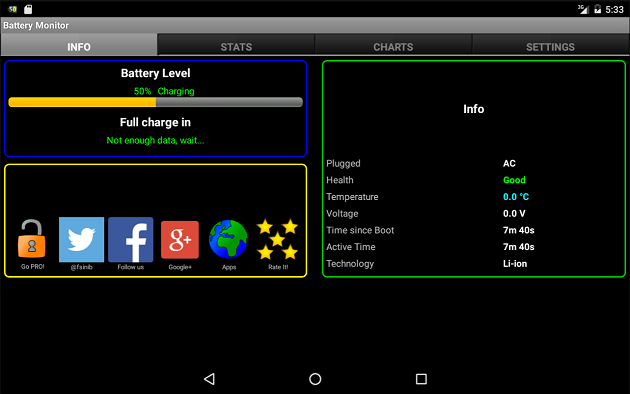Tap the 'Battery Level' heading
The height and width of the screenshot is (394, 630).
[x=155, y=73]
